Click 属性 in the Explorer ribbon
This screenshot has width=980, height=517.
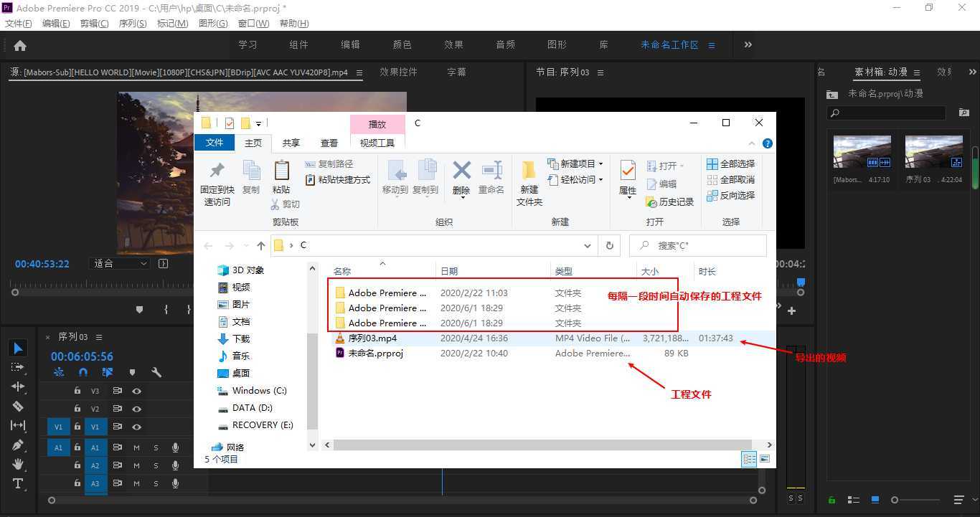tap(628, 179)
